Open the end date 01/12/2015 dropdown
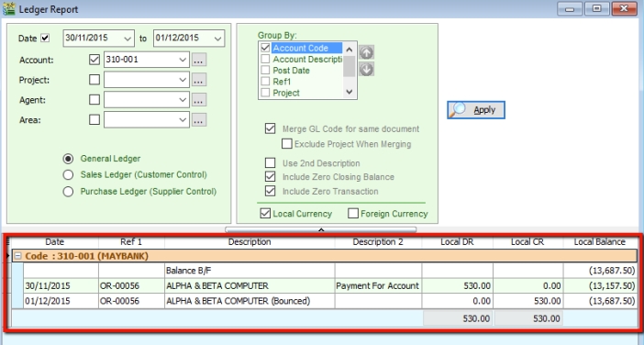Image resolution: width=644 pixels, height=345 pixels. [x=217, y=39]
